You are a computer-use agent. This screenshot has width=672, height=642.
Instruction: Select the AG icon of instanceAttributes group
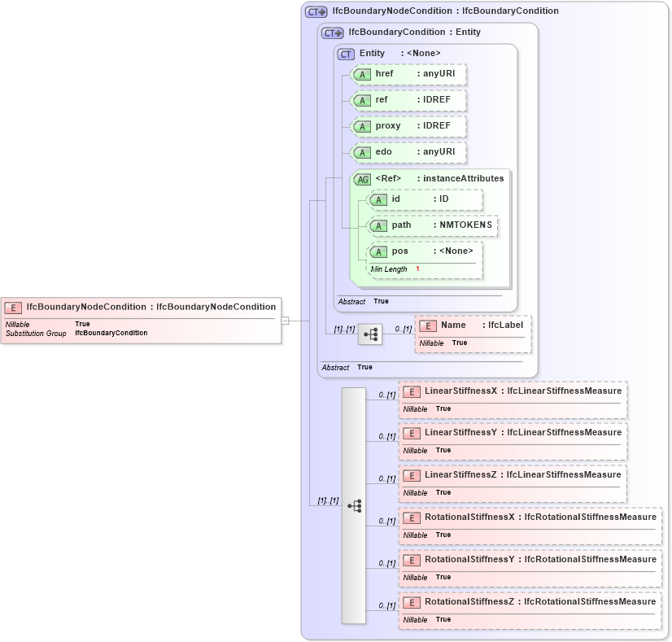pyautogui.click(x=363, y=178)
